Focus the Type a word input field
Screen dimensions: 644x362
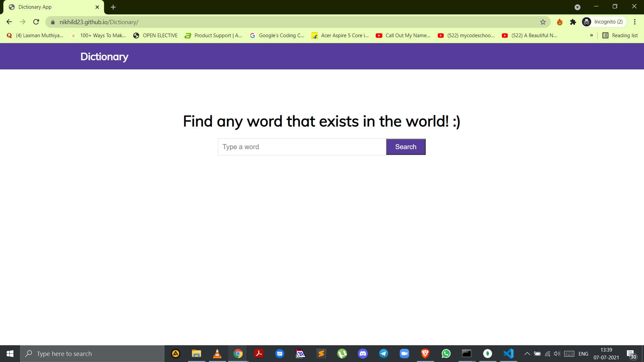pyautogui.click(x=302, y=147)
